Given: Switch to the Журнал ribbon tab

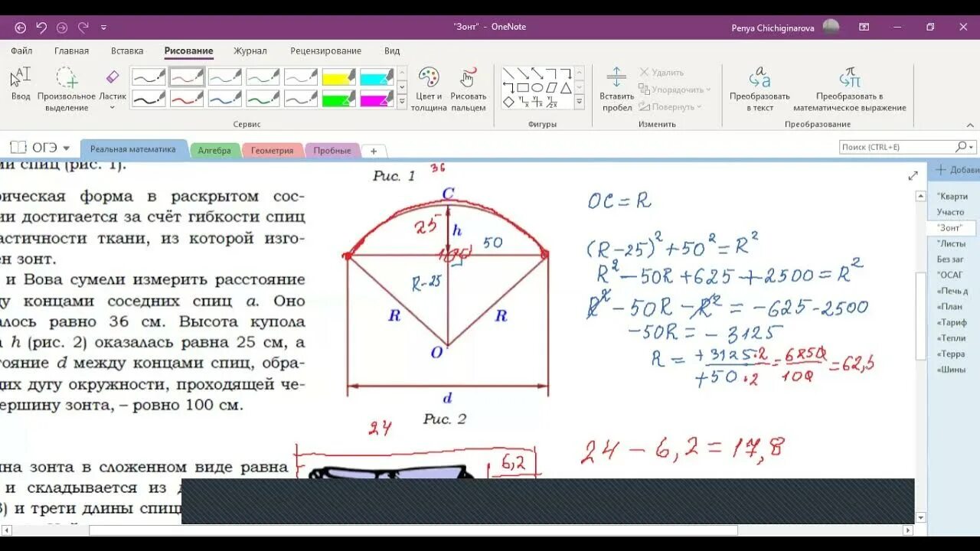Looking at the screenshot, I should point(250,51).
